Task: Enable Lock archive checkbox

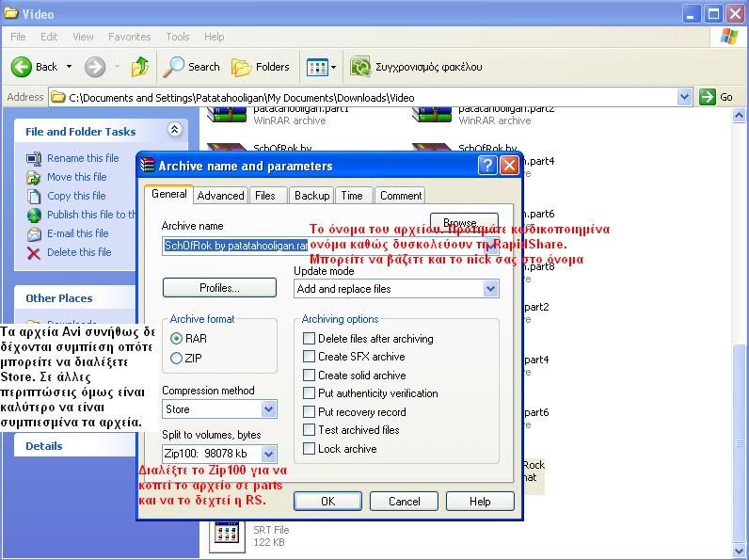Action: point(309,449)
